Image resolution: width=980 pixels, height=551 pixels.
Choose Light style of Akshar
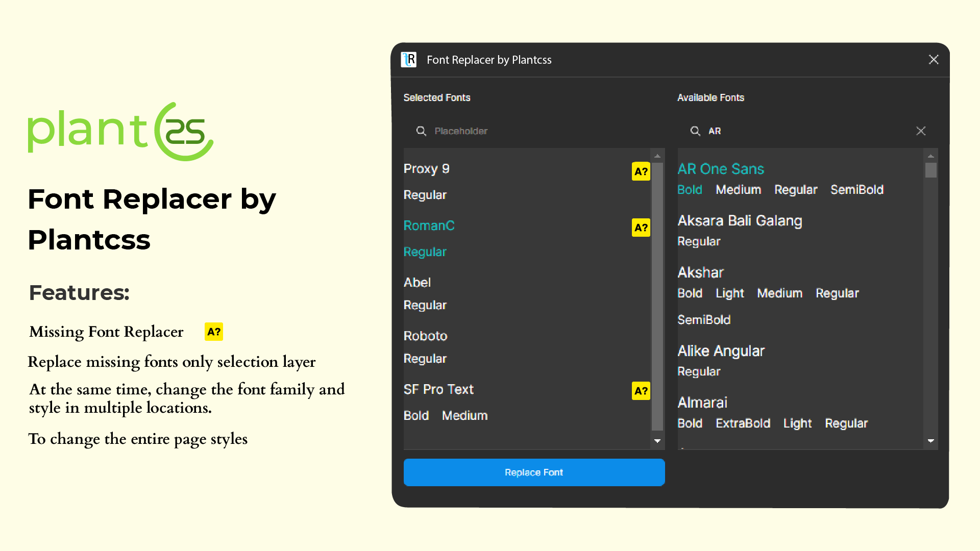point(730,293)
